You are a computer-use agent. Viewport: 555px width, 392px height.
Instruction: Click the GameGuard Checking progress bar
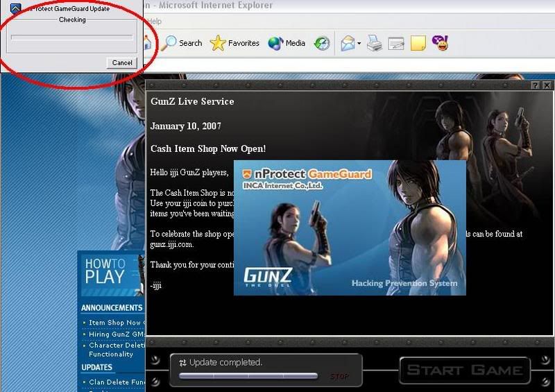(72, 37)
